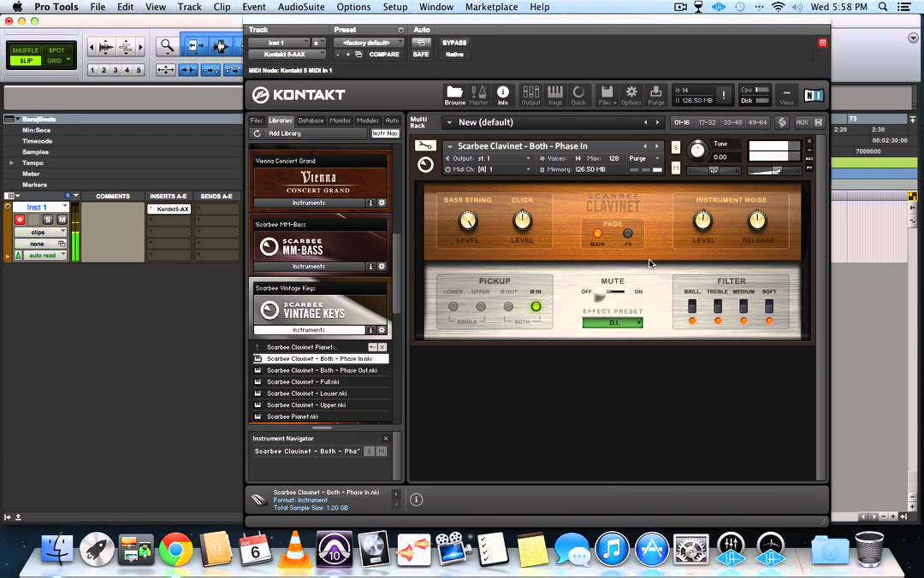The height and width of the screenshot is (578, 924).
Task: Open the Marketplace menu
Action: coord(491,7)
